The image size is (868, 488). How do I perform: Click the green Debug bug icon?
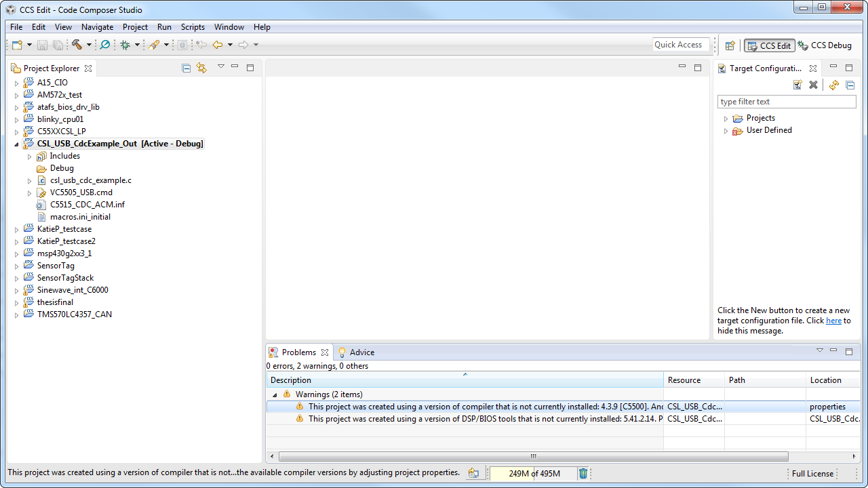pos(125,45)
